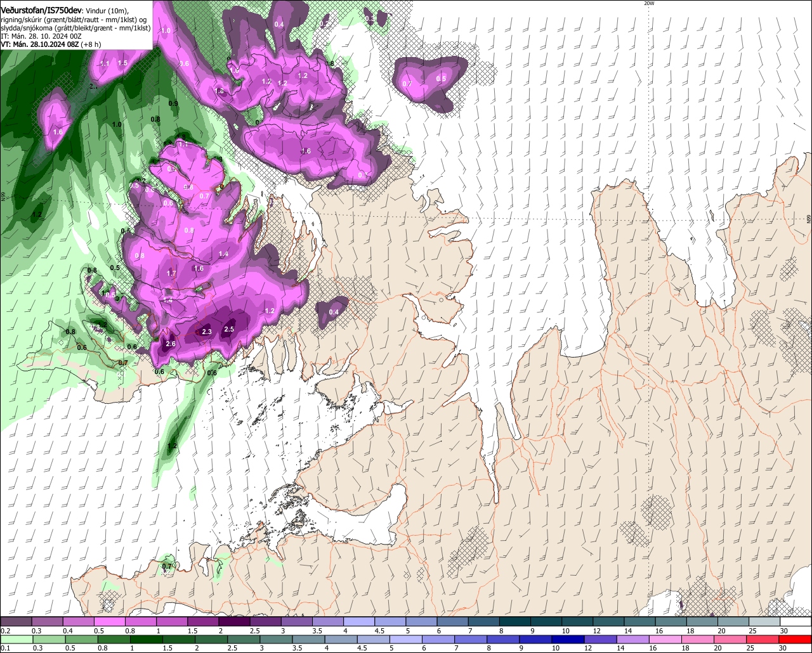Click the '1.5' value in the pink patch

point(122,63)
